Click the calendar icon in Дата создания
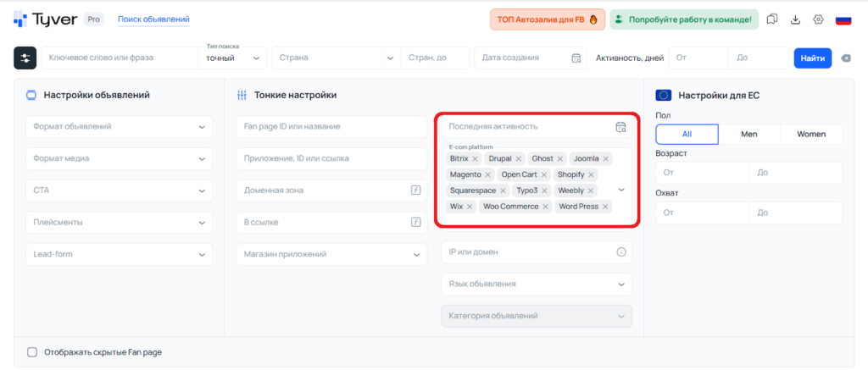The width and height of the screenshot is (868, 370). (576, 58)
